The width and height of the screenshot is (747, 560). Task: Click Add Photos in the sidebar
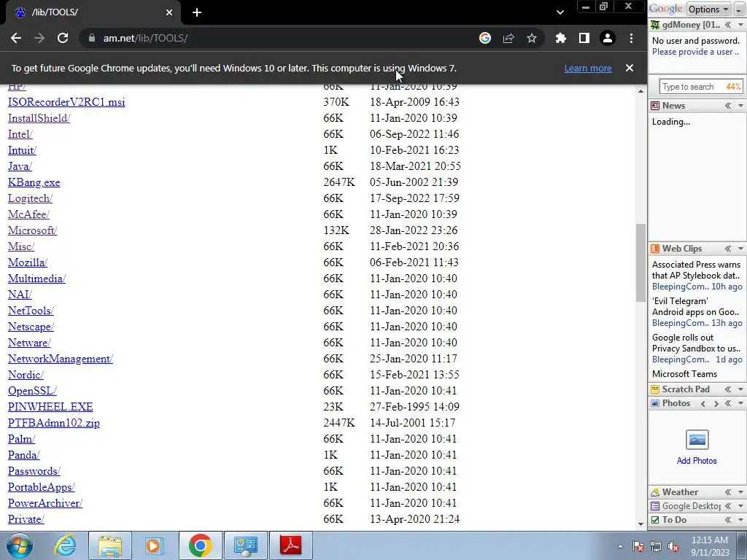pos(697,461)
